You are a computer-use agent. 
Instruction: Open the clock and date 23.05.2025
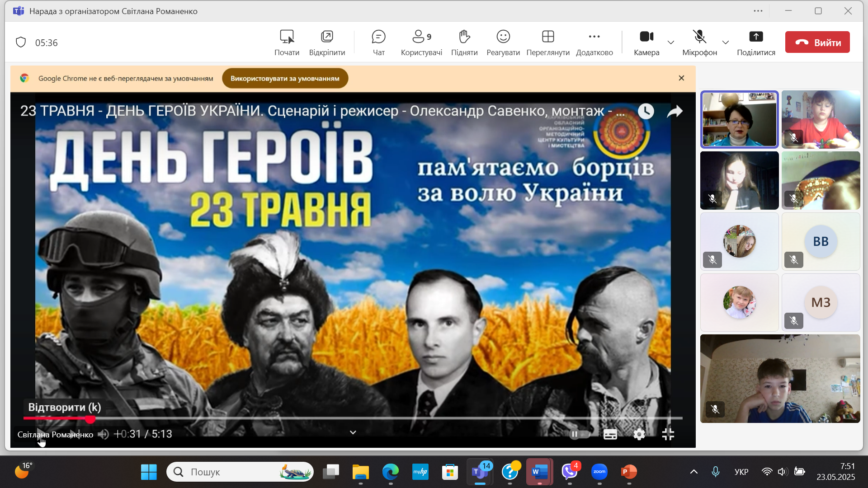point(835,472)
